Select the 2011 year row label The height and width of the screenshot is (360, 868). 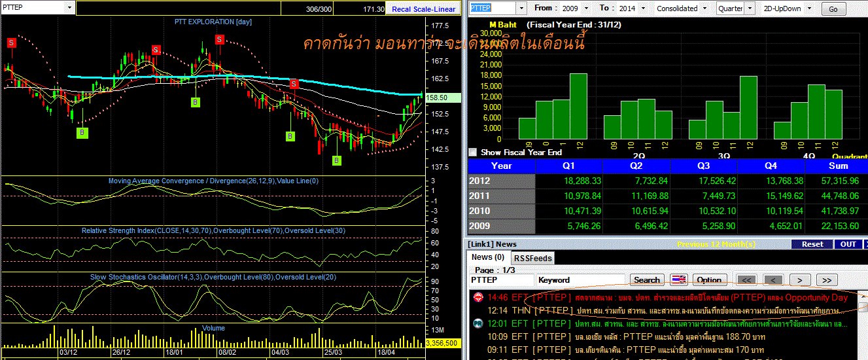point(502,196)
